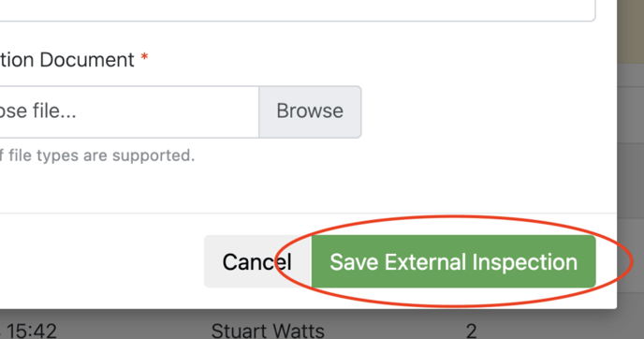Screen dimensions: 644x339
Task: Click the brown background image at the top right
Action: [631, 31]
